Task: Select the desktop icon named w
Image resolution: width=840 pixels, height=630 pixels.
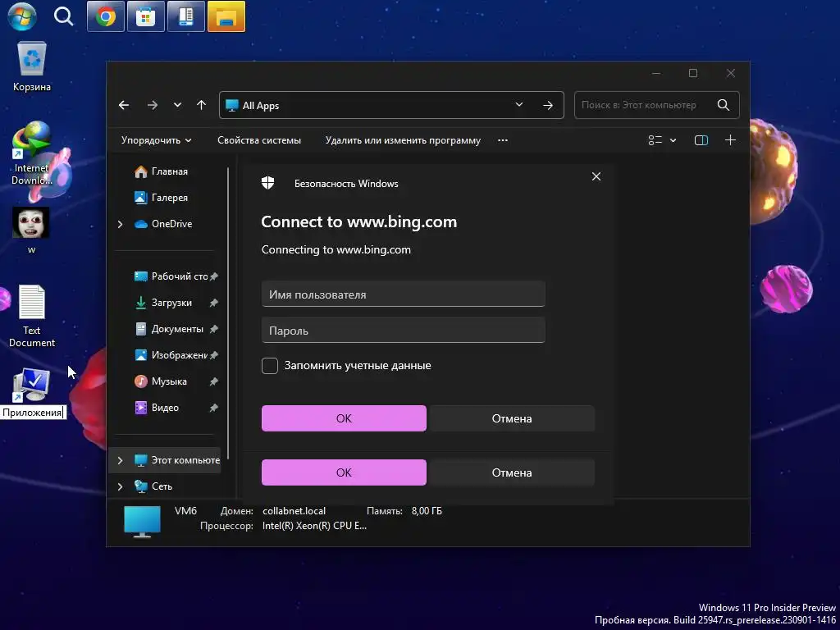Action: (x=31, y=231)
